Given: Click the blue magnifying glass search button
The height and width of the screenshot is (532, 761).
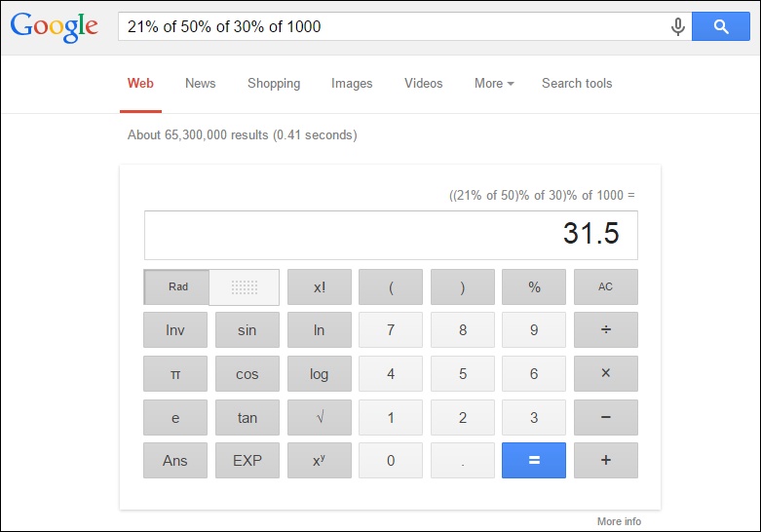Looking at the screenshot, I should click(721, 26).
